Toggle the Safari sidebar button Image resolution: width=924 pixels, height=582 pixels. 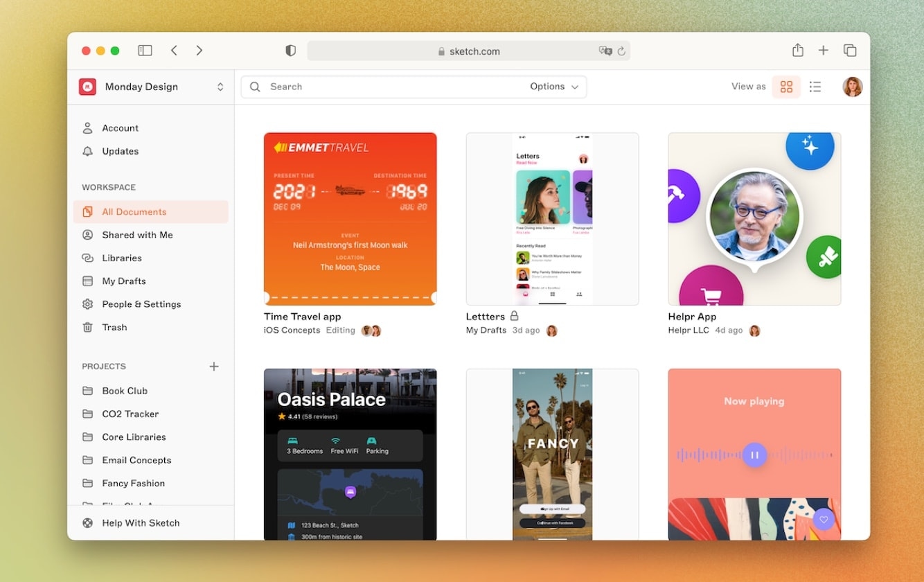tap(145, 51)
